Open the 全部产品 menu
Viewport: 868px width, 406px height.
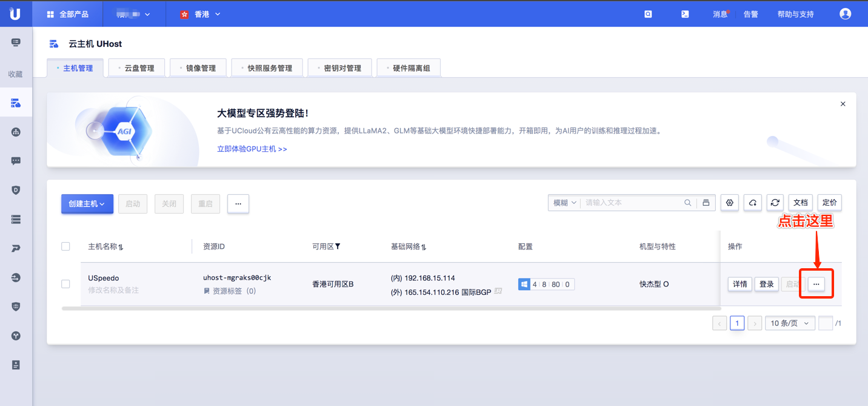[67, 14]
